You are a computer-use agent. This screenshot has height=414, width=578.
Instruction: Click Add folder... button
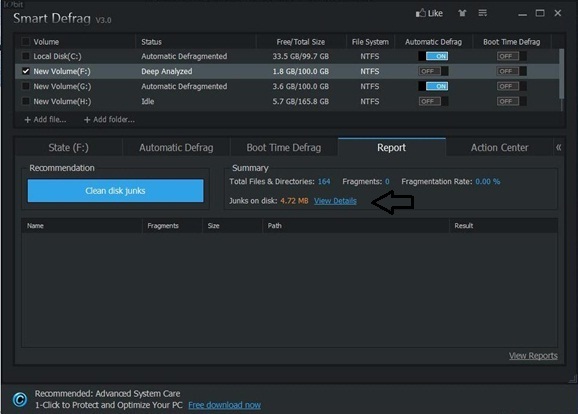pyautogui.click(x=109, y=119)
